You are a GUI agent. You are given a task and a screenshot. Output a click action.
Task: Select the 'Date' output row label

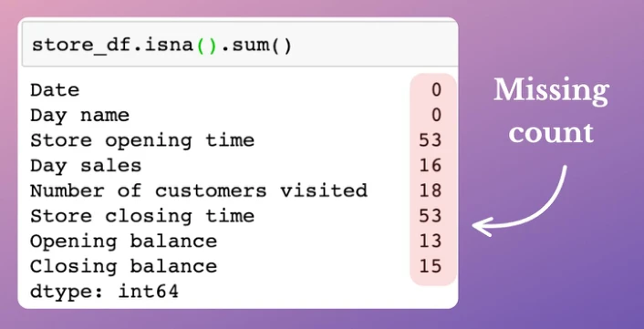(x=55, y=90)
